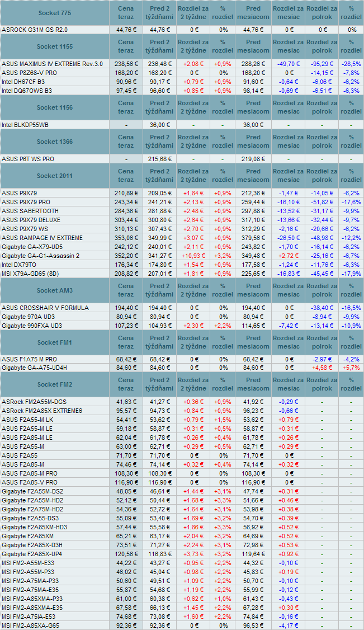
Task: Click the ASRock FM2A85X EXTREME6 name
Action: point(42,411)
